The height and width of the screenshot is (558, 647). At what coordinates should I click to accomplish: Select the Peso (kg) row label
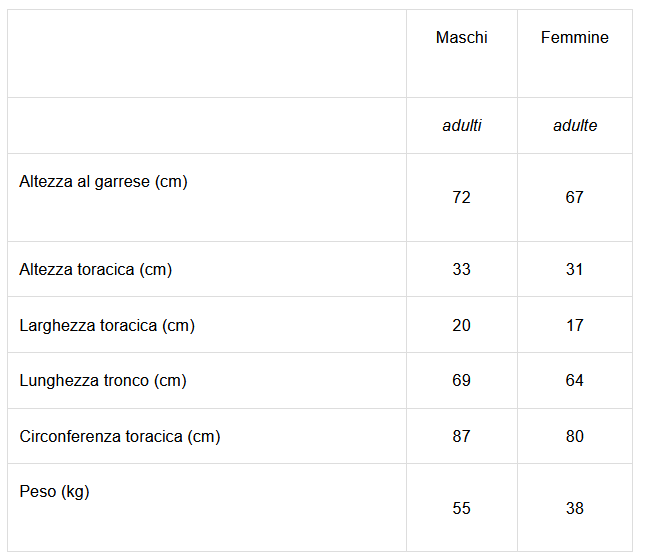(54, 492)
